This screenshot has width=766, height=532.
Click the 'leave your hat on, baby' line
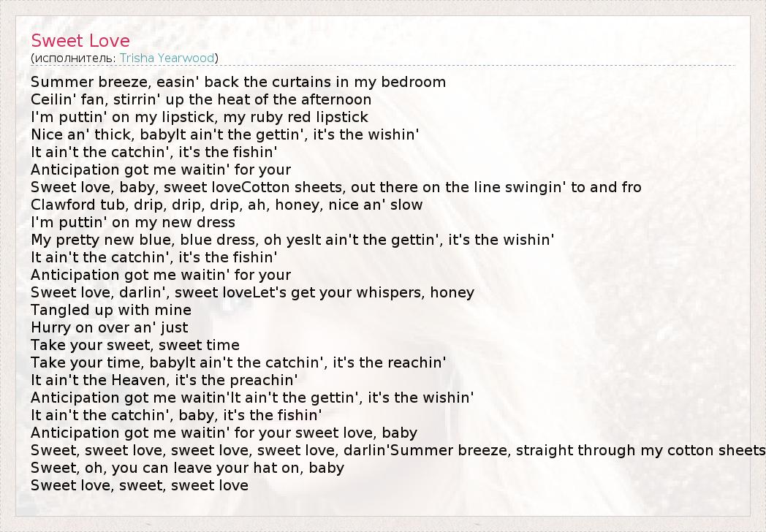pos(188,468)
